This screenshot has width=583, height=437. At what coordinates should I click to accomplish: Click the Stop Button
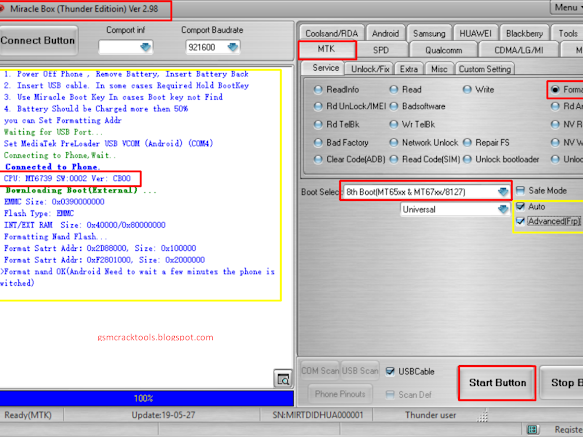click(x=562, y=383)
